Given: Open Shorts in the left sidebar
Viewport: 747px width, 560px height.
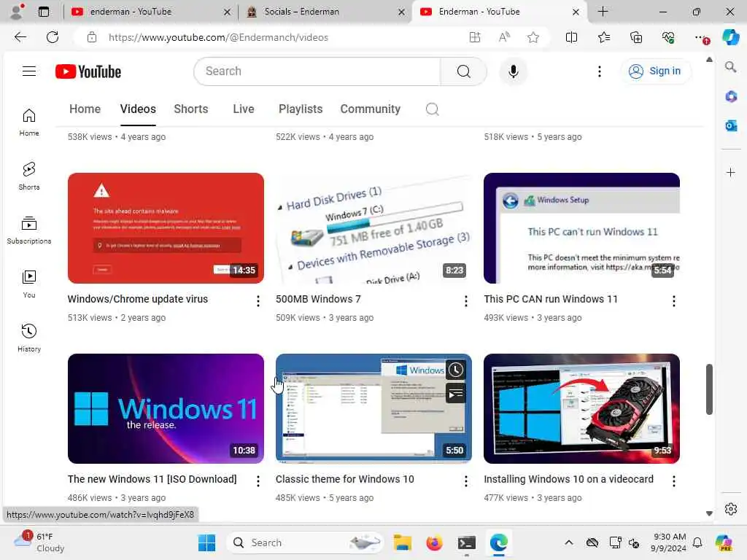Looking at the screenshot, I should (x=29, y=176).
